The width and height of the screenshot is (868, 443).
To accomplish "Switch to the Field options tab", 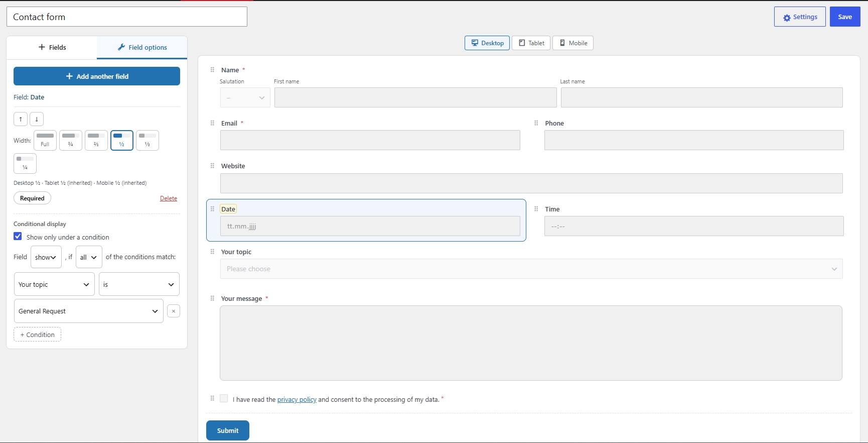I will point(142,47).
